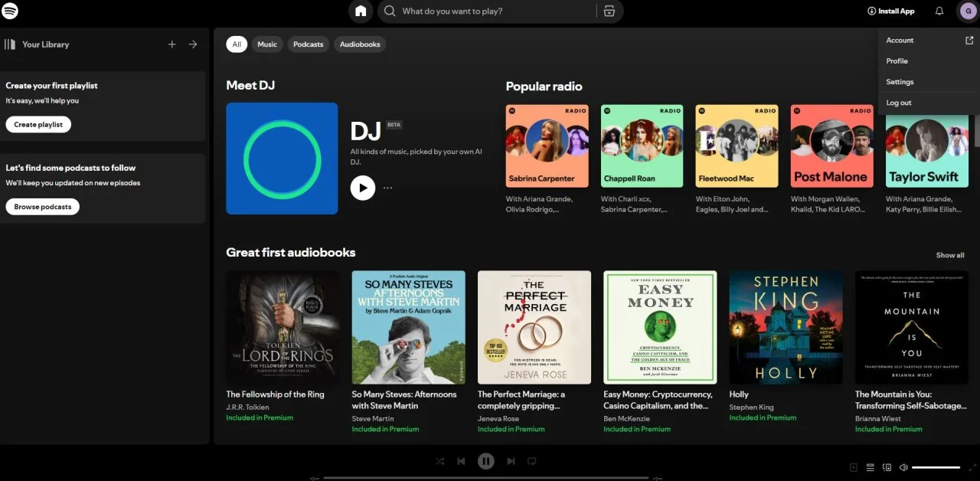The image size is (980, 481).
Task: Open the blue DJ cover art
Action: coord(282,159)
